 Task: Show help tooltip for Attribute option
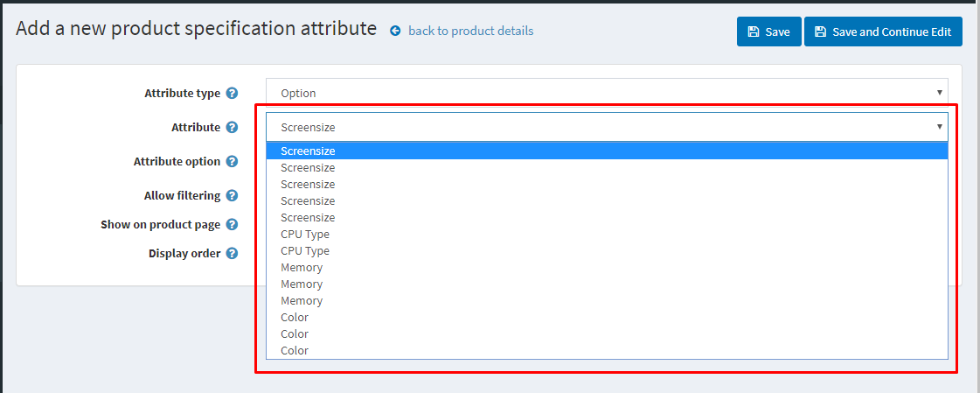coord(232,161)
